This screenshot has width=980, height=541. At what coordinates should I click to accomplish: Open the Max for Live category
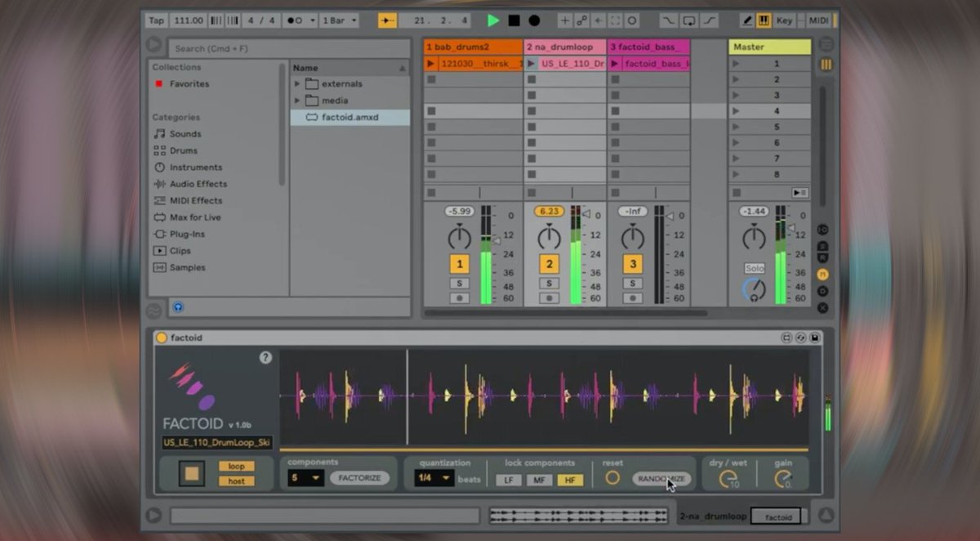pos(194,217)
